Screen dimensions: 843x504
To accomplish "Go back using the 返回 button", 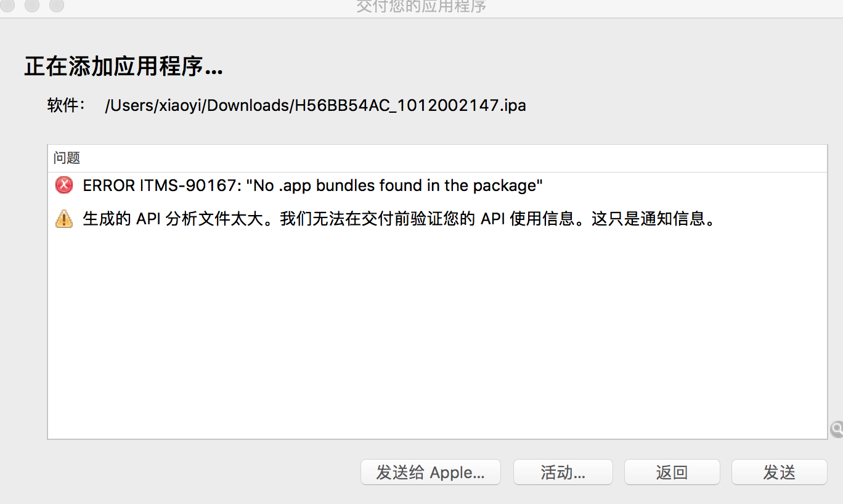I will [672, 473].
